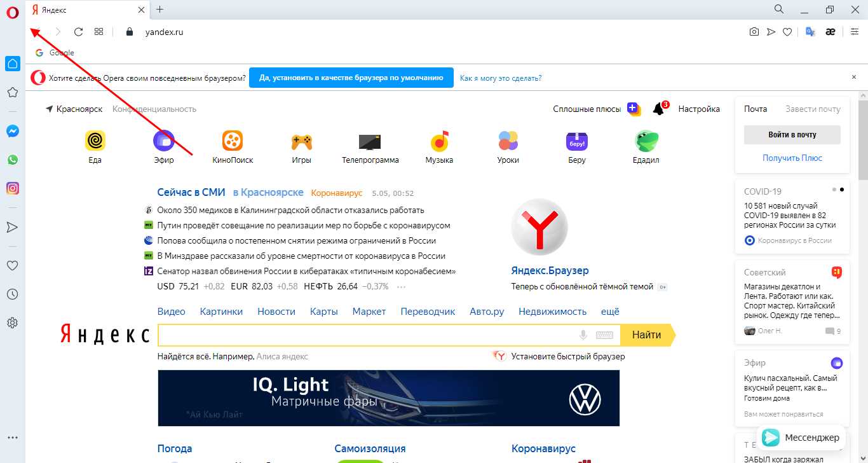Open the Завести почту link

point(813,109)
